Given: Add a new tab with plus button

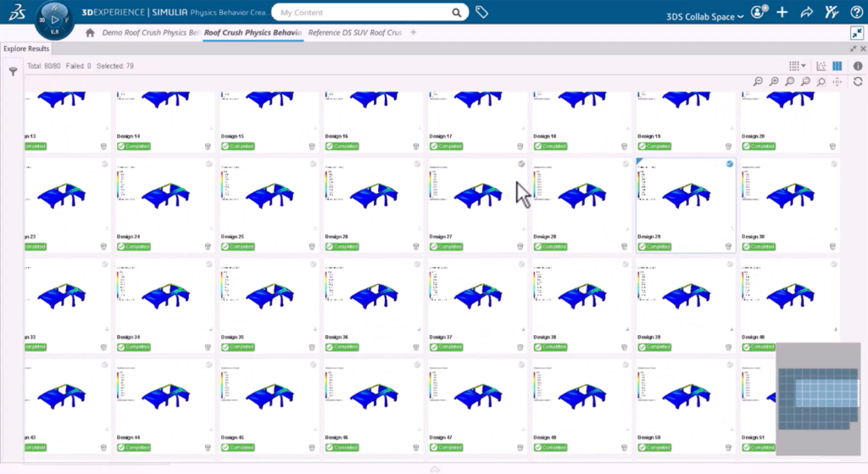Looking at the screenshot, I should 413,33.
